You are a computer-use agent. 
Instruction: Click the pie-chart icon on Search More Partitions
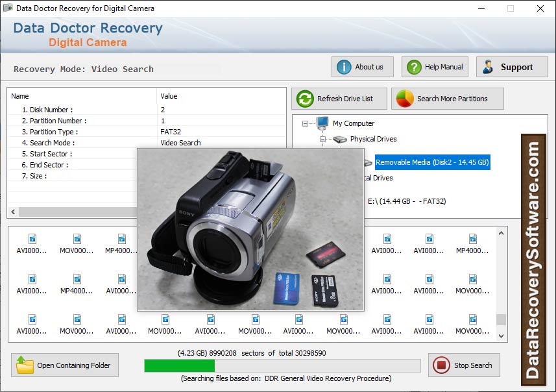[x=404, y=99]
